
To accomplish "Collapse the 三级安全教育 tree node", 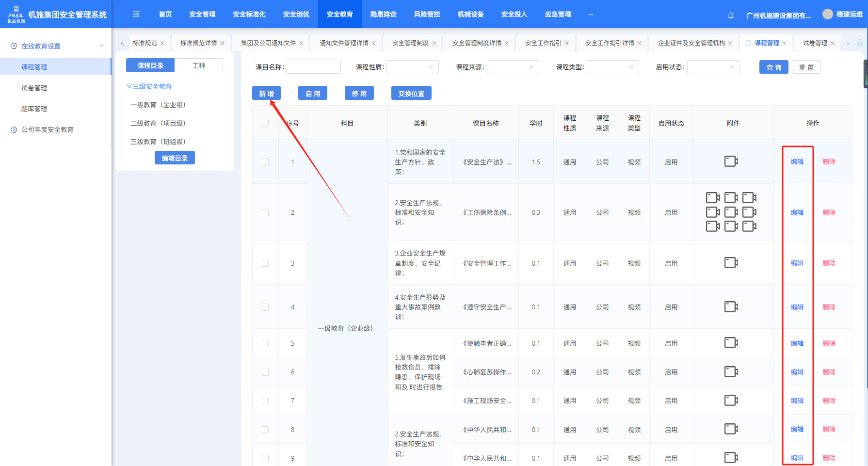I will click(129, 86).
